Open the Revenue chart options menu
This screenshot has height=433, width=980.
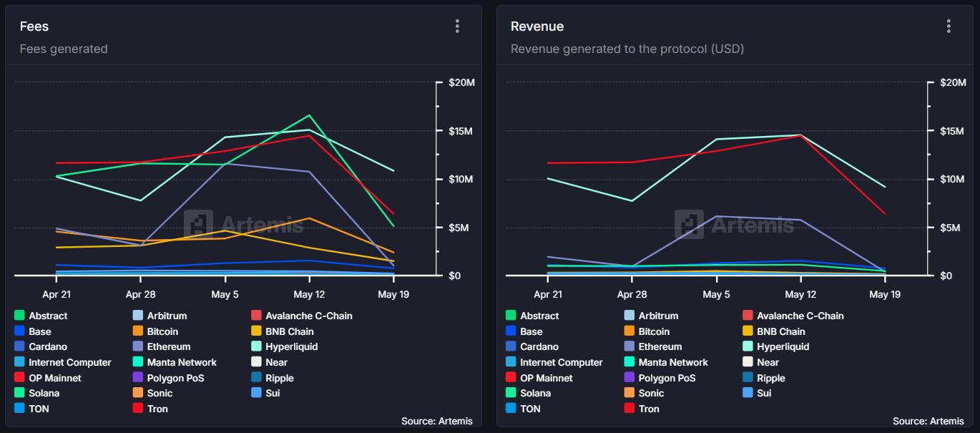click(949, 26)
